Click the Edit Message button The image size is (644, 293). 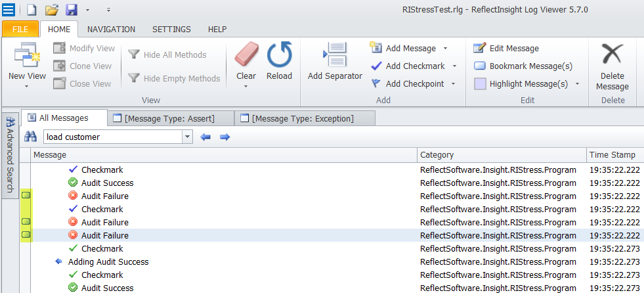pyautogui.click(x=506, y=49)
